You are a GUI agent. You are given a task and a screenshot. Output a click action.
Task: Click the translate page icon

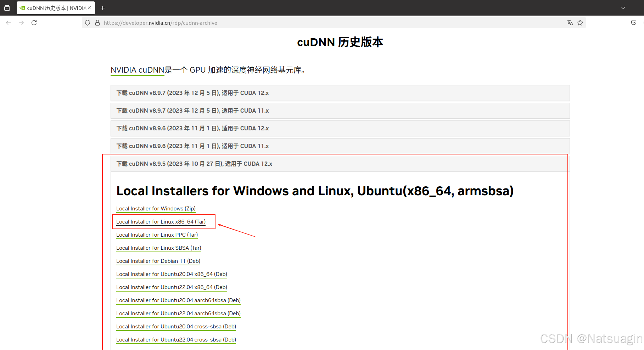(570, 23)
